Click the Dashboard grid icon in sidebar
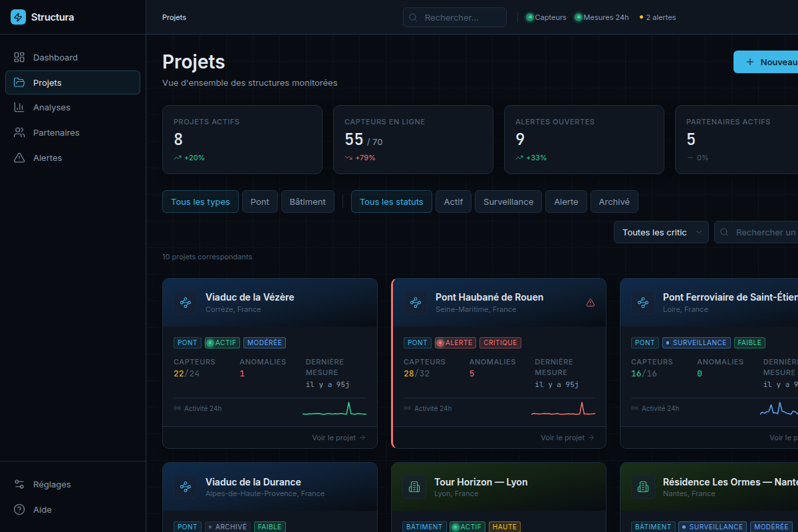Viewport: 798px width, 532px height. (19, 57)
